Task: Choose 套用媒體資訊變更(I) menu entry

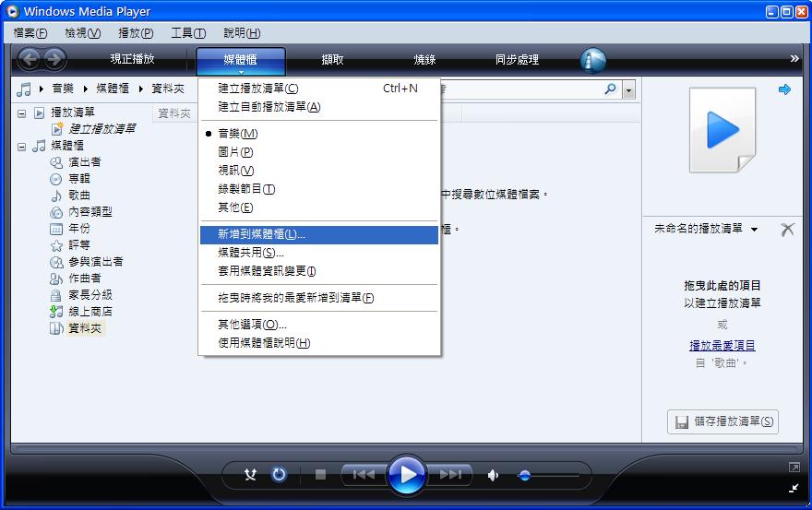Action: tap(319, 271)
